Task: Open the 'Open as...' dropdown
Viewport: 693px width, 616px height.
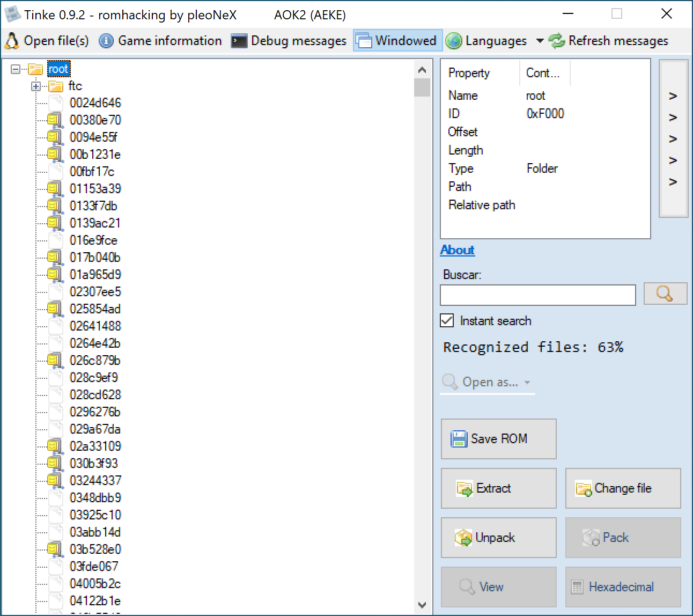Action: (487, 383)
